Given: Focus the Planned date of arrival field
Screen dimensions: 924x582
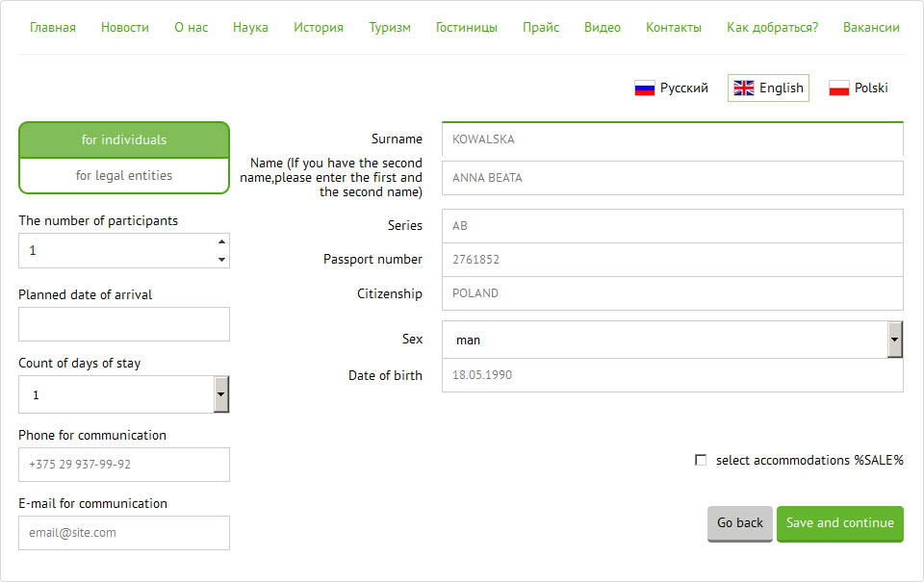Looking at the screenshot, I should click(124, 324).
